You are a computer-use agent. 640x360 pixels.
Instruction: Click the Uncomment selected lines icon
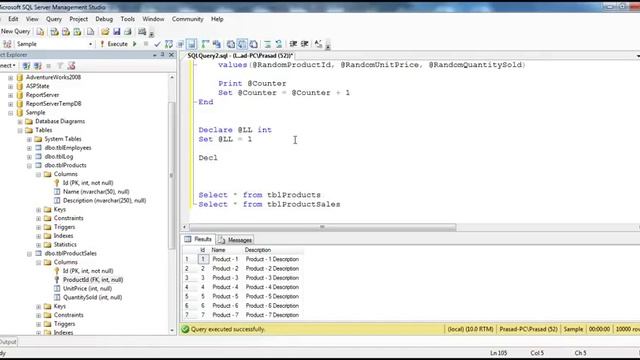(x=279, y=44)
